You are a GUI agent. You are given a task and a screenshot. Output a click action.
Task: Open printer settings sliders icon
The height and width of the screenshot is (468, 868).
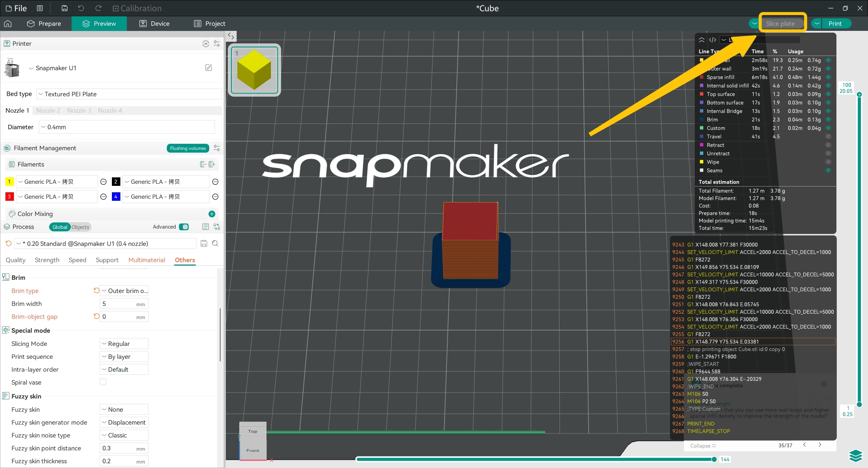(217, 43)
